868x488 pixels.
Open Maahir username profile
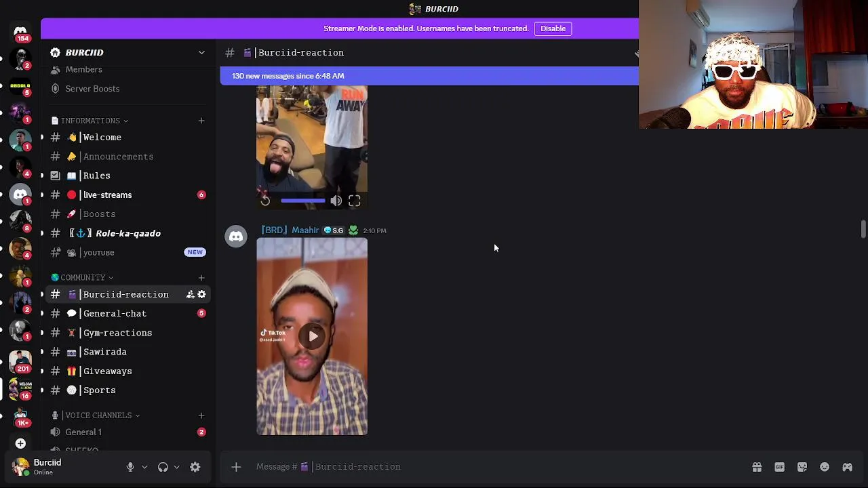click(x=290, y=230)
